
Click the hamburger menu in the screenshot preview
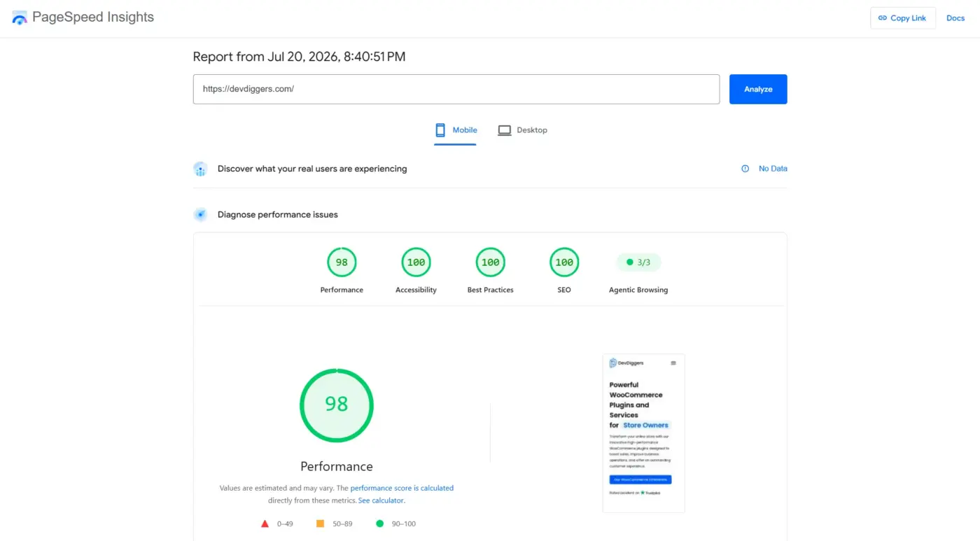673,363
